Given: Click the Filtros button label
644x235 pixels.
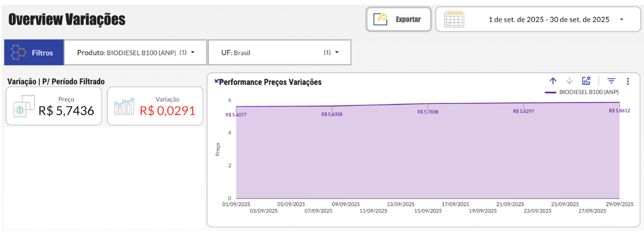Looking at the screenshot, I should [x=42, y=53].
